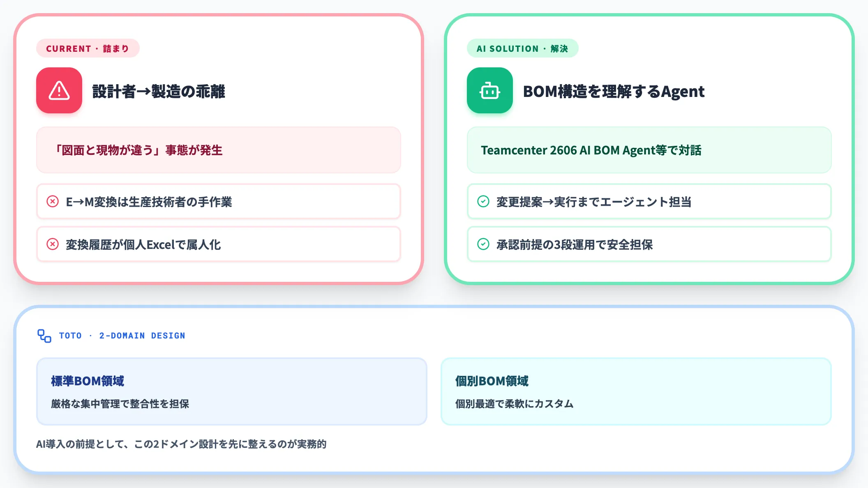
Task: Click the AI SOLUTION・解決 badge
Action: pyautogui.click(x=523, y=48)
